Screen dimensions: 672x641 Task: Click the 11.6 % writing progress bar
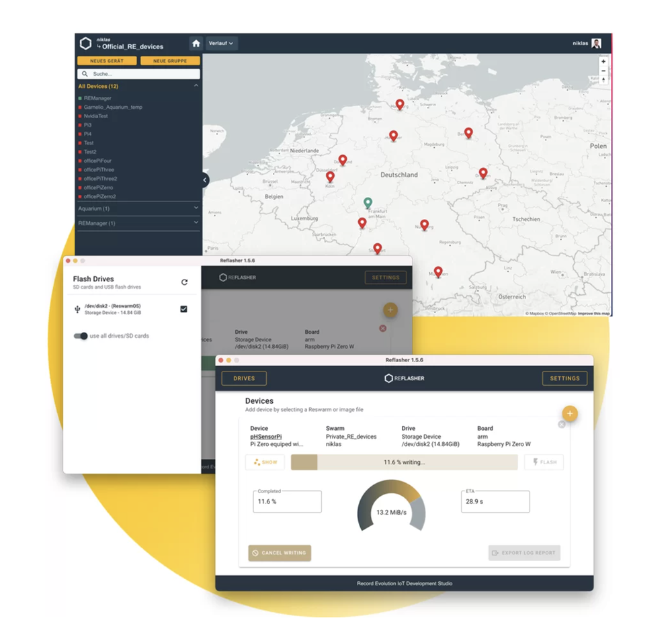click(404, 462)
